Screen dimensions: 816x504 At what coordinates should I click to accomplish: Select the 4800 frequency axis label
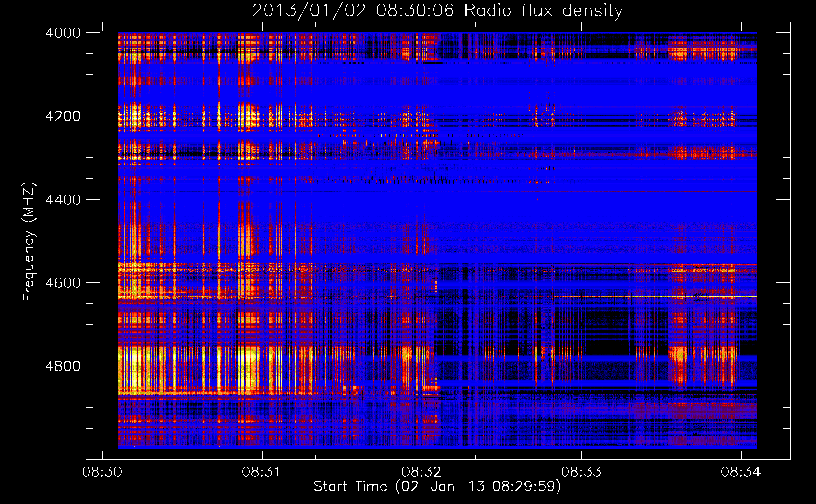tap(63, 366)
